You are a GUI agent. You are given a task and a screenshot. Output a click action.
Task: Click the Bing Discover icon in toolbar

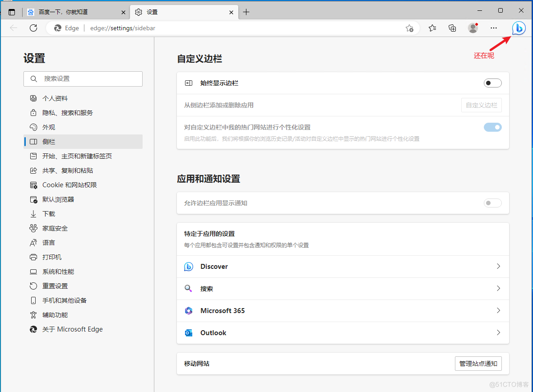tap(519, 28)
